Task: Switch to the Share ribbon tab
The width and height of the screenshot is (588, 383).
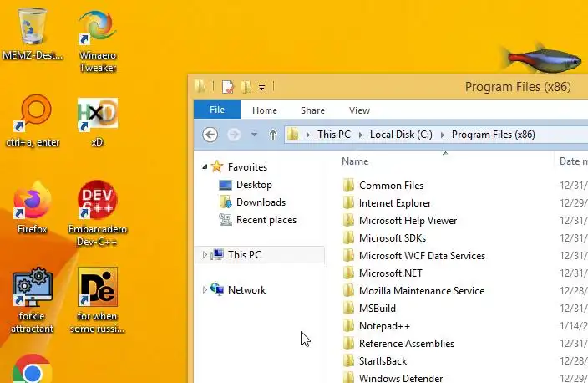Action: (x=312, y=110)
